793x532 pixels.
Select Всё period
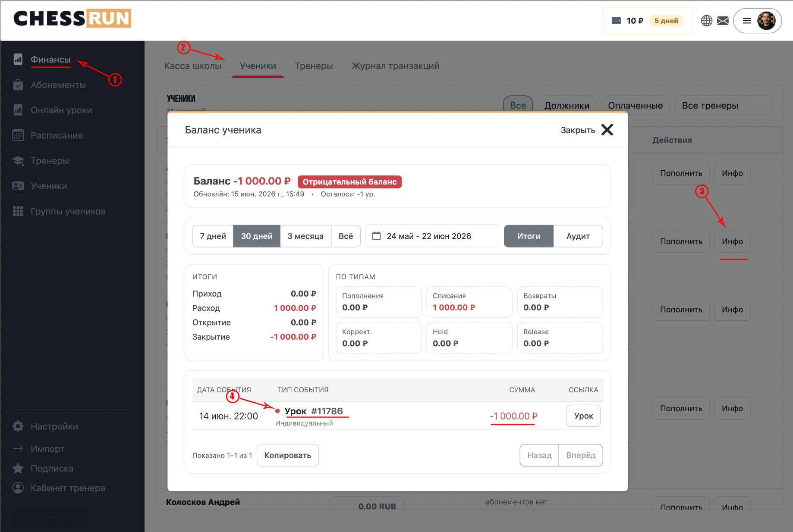tap(346, 236)
